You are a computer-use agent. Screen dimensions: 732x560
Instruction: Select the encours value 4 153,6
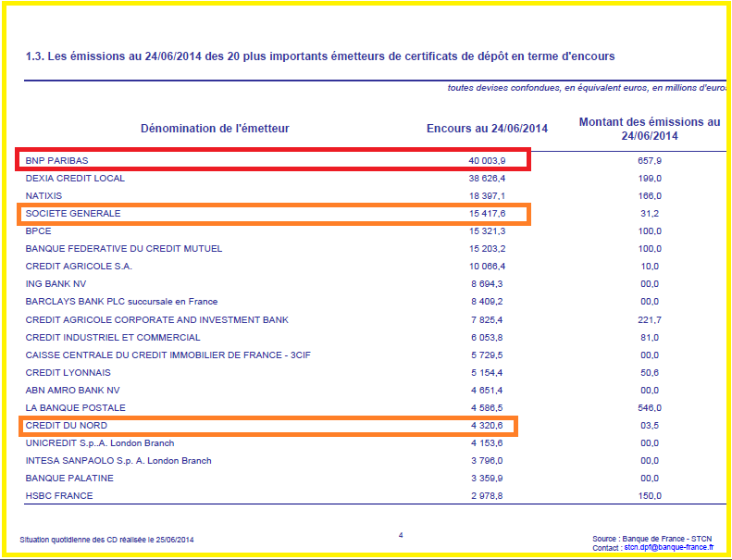pos(487,443)
